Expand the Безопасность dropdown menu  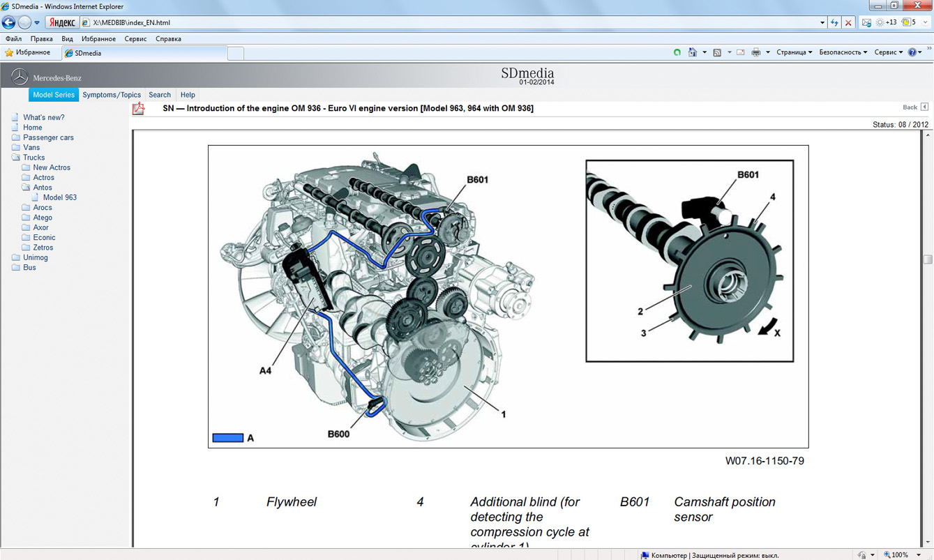click(843, 52)
